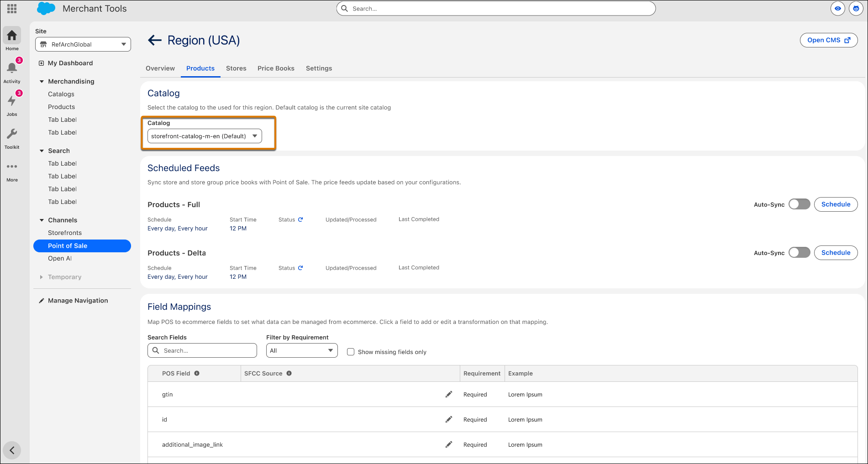
Task: Toggle Auto-Sync for Products - Full
Action: coord(799,204)
